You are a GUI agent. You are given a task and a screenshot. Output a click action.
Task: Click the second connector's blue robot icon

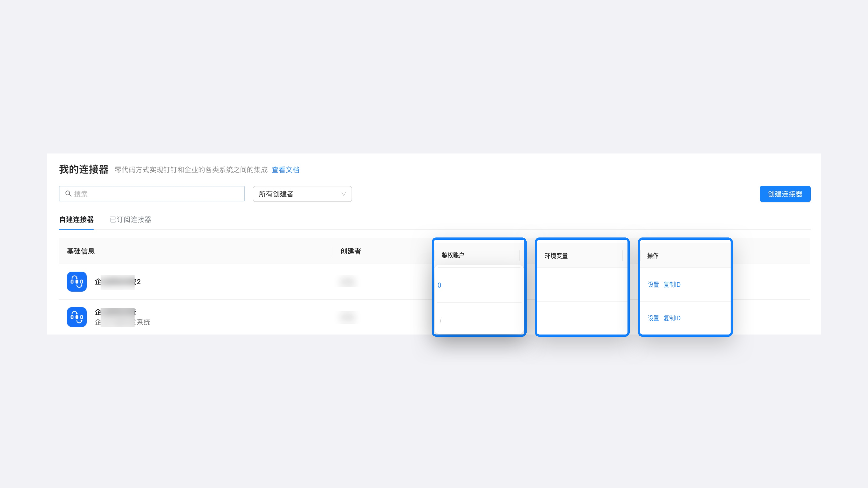pos(77,317)
